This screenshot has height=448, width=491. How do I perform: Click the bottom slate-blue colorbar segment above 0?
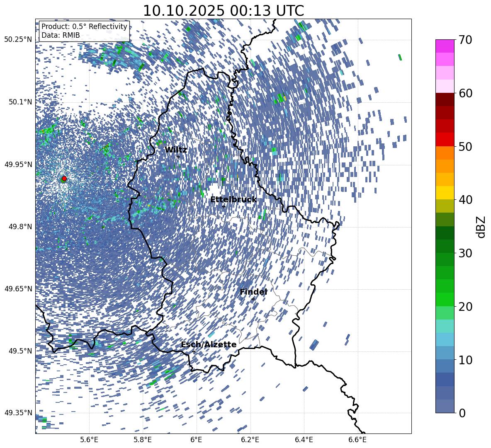[445, 406]
